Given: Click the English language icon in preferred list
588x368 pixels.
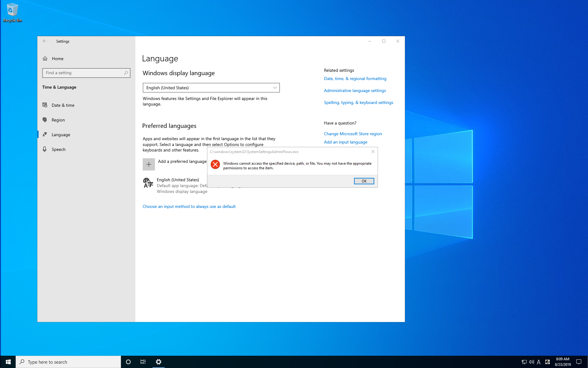Looking at the screenshot, I should pos(148,183).
